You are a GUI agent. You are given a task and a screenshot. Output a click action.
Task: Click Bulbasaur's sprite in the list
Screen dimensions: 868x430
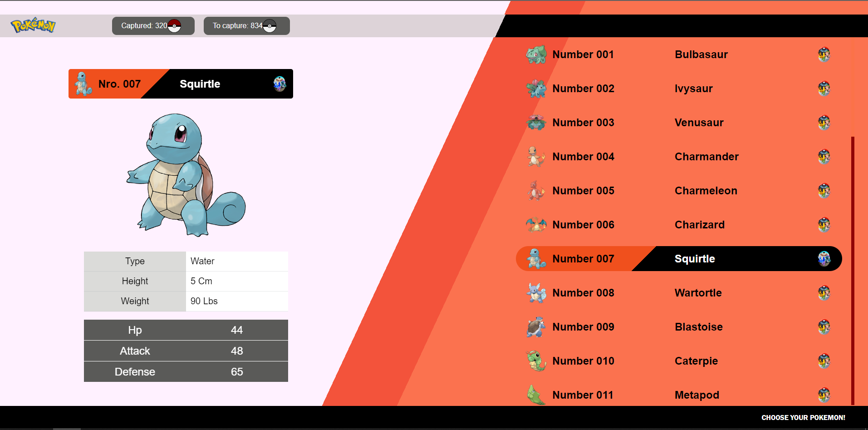tap(536, 54)
